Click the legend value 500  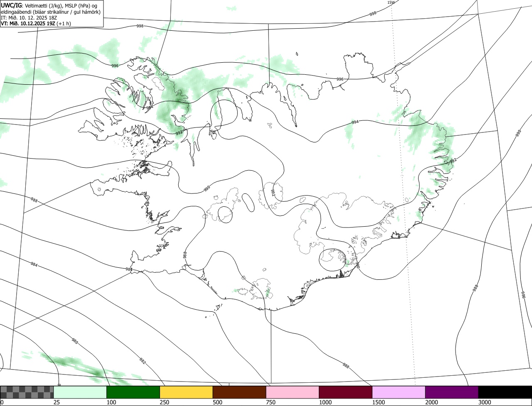point(218,402)
